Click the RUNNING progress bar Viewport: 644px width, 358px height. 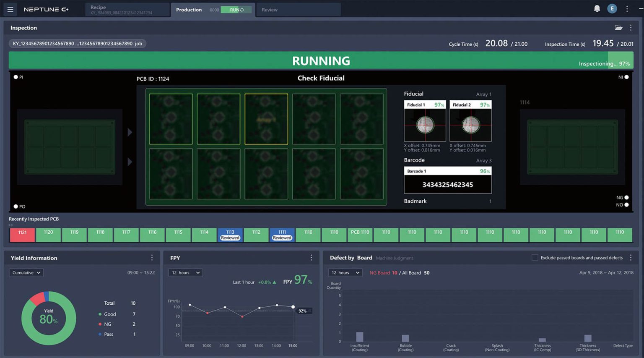pyautogui.click(x=321, y=60)
